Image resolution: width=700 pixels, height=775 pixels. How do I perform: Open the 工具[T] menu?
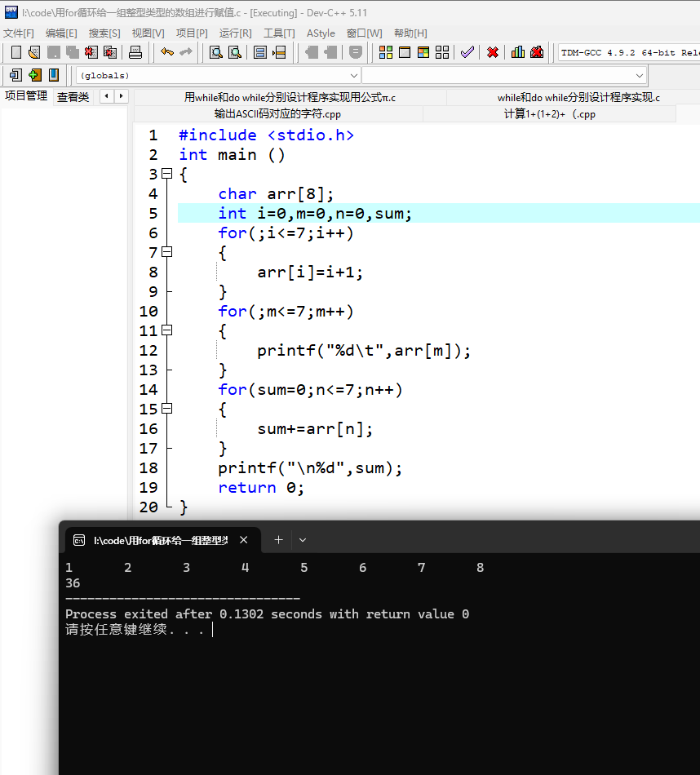point(279,33)
